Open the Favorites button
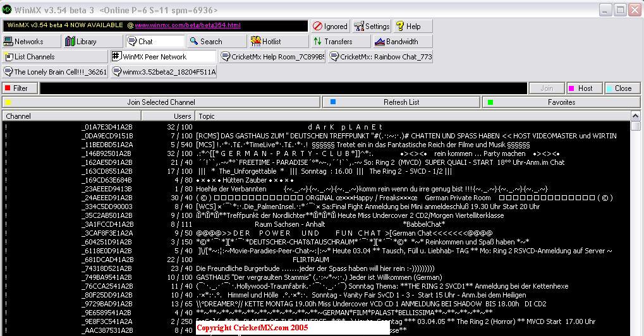Viewport: 644px width, 336px height. click(x=561, y=102)
